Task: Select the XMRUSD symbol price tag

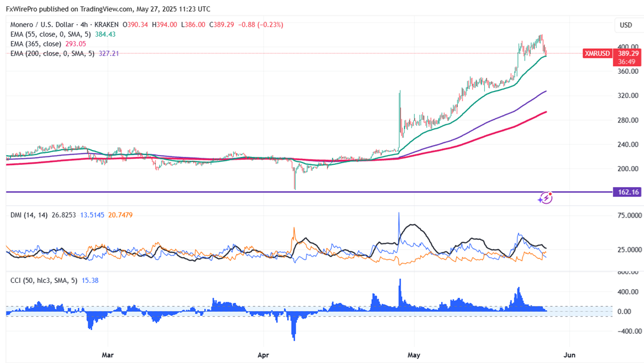Action: pos(597,53)
